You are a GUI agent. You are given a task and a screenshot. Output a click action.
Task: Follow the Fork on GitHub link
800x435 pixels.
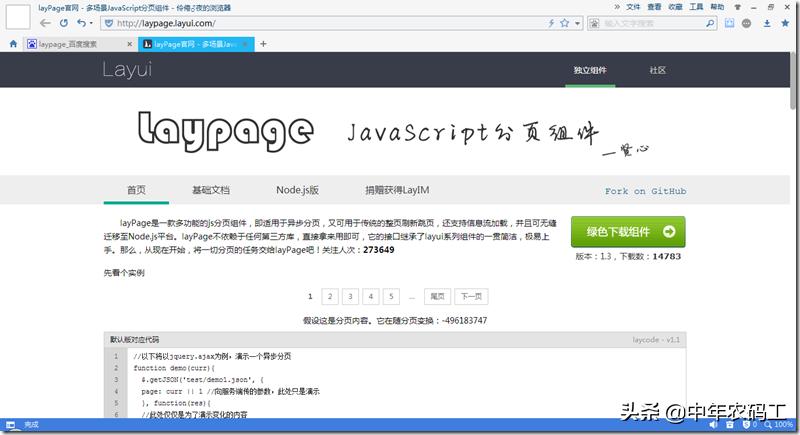645,191
